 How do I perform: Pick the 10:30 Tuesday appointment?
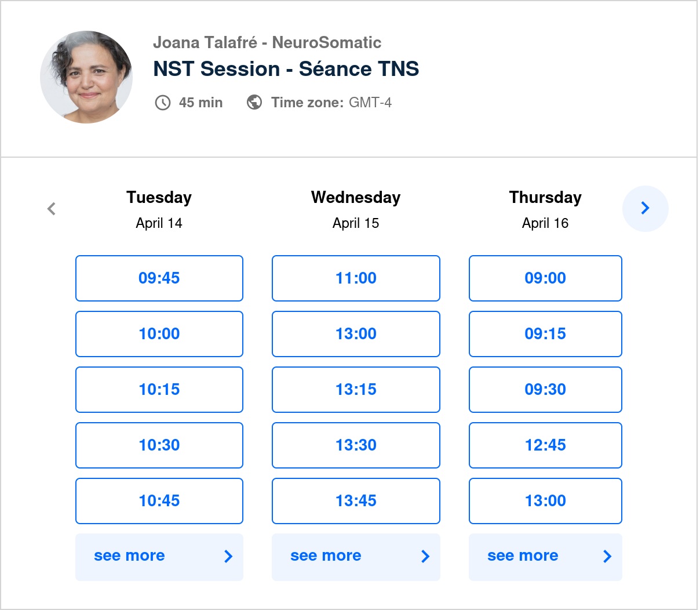point(159,445)
